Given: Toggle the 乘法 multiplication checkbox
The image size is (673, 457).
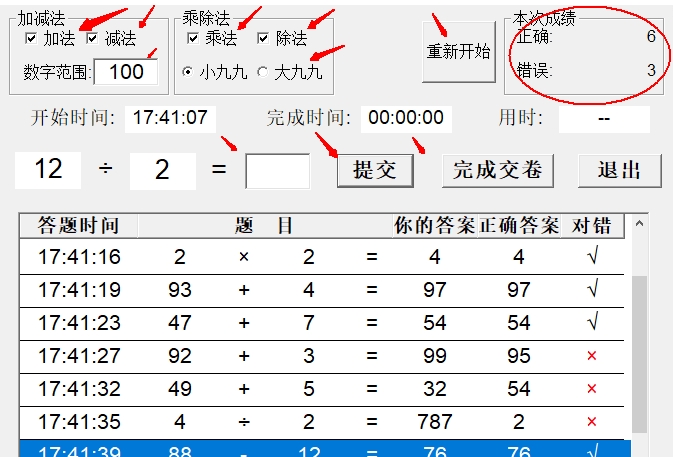Looking at the screenshot, I should point(193,38).
